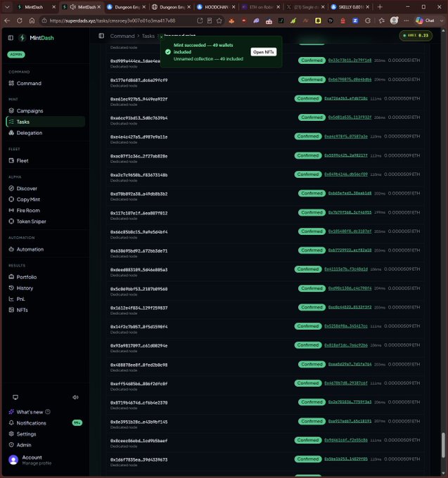Image resolution: width=448 pixels, height=478 pixels.
Task: Click the Portfolio icon
Action: pyautogui.click(x=11, y=277)
